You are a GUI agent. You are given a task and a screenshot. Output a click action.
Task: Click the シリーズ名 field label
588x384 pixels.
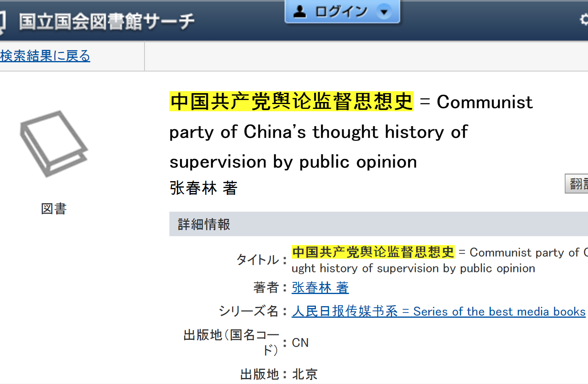tap(248, 311)
